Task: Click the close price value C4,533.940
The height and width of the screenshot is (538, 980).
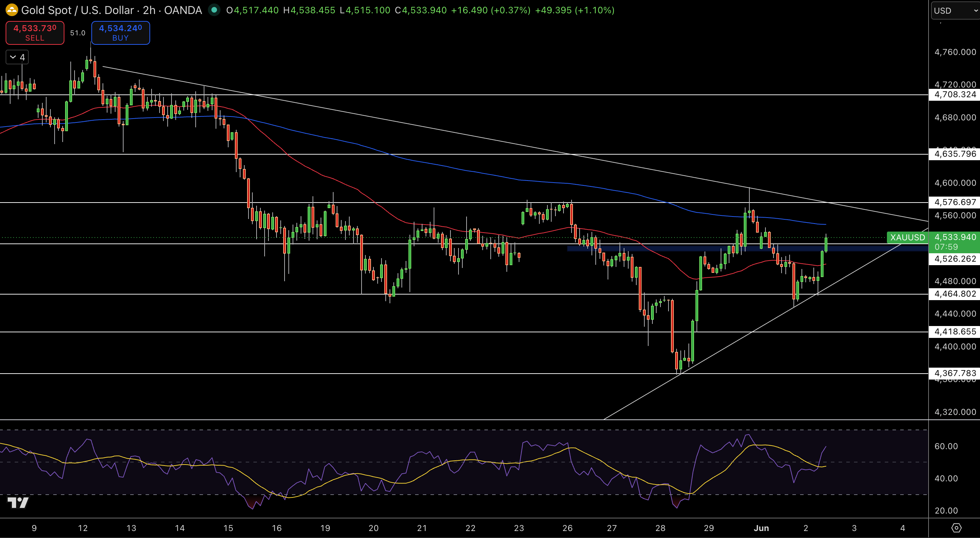Action: (421, 10)
